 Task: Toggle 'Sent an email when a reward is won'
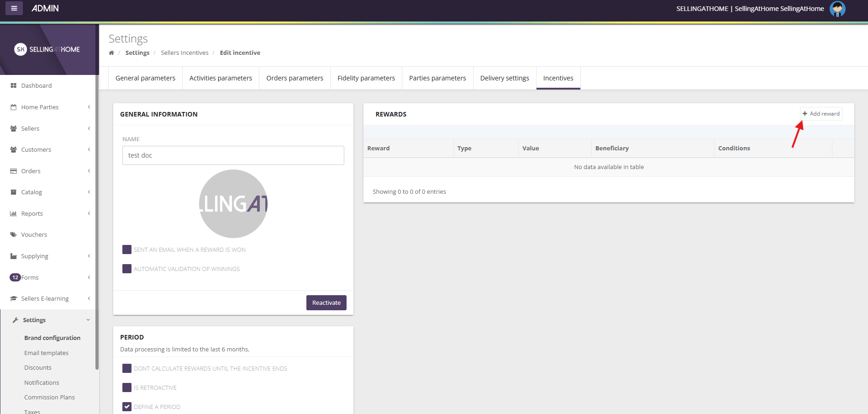127,249
